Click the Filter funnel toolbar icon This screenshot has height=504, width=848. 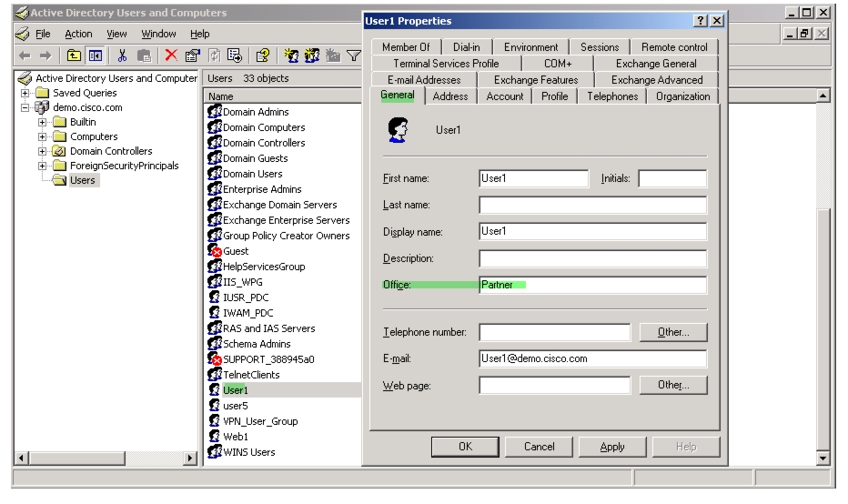point(354,55)
